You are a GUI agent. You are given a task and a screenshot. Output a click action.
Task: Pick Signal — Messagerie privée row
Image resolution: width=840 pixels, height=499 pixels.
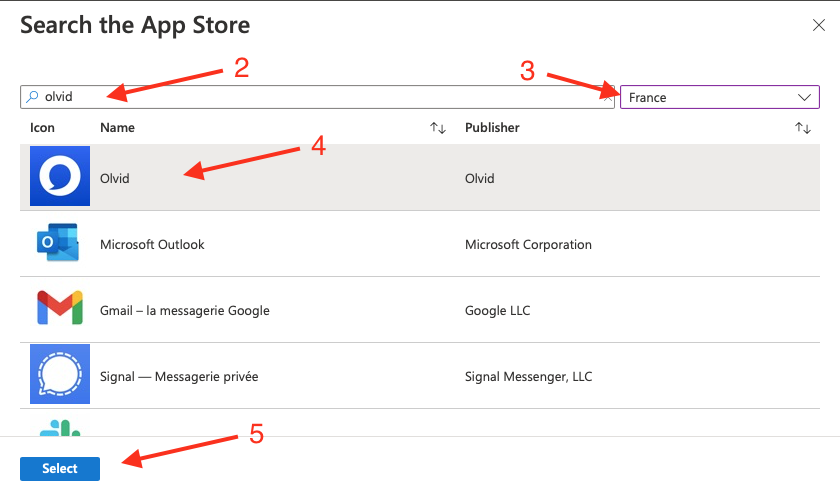(x=419, y=376)
